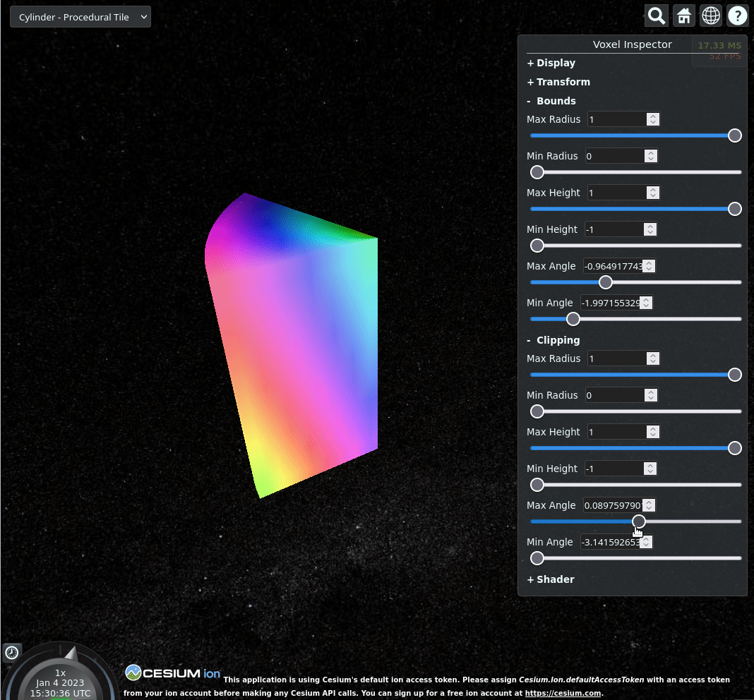Open the Cylinder - Procedural Tile dropdown

[x=80, y=17]
